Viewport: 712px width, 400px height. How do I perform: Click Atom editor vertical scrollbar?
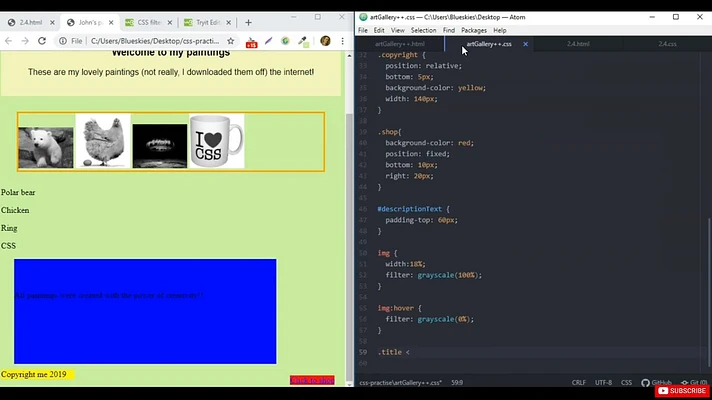pos(709,292)
